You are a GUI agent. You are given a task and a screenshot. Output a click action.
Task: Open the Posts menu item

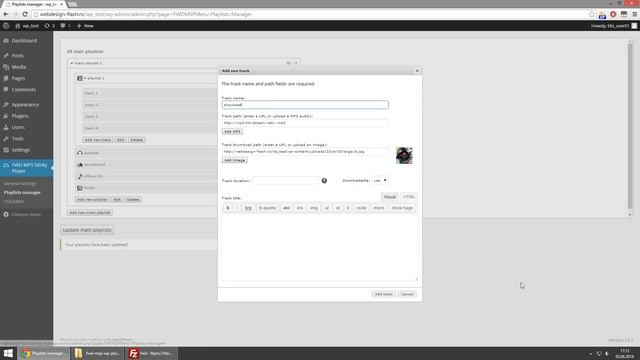click(18, 56)
